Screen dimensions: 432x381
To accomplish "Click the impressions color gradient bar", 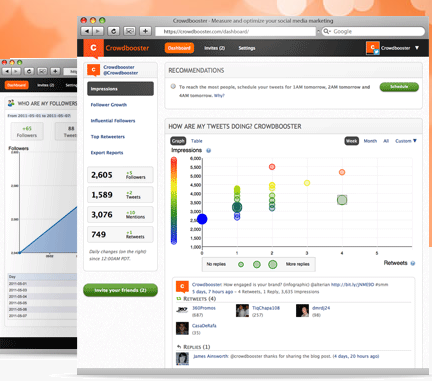I will 174,201.
